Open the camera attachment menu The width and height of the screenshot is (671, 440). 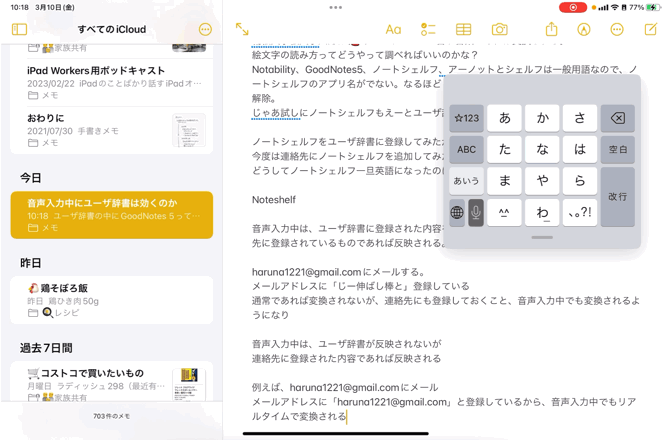(x=499, y=30)
